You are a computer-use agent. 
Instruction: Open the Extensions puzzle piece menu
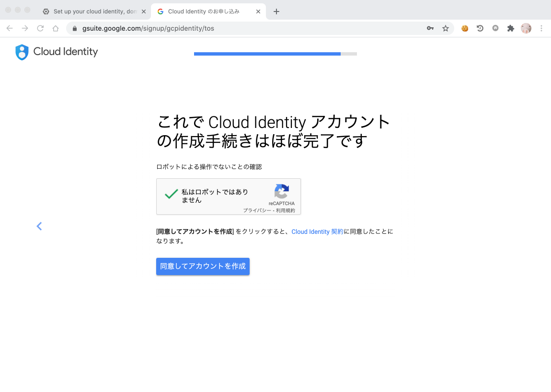(511, 28)
